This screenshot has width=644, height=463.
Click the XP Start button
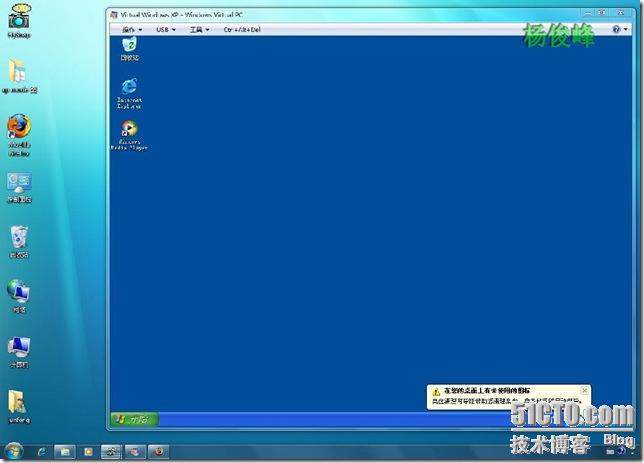[x=134, y=419]
